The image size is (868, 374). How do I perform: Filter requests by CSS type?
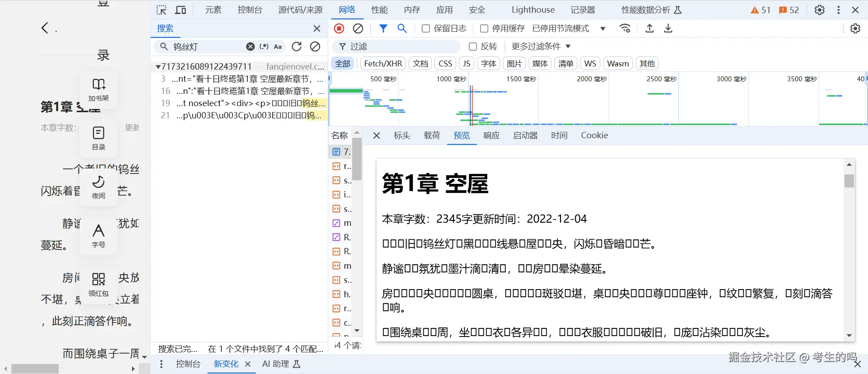pyautogui.click(x=445, y=64)
